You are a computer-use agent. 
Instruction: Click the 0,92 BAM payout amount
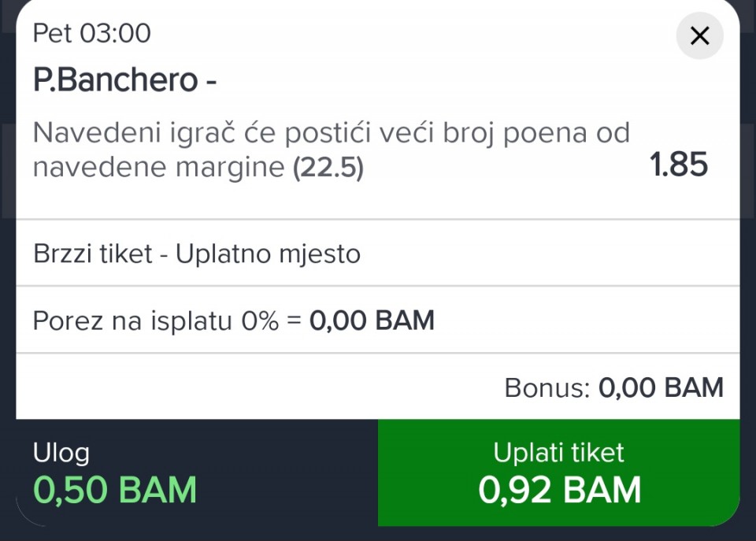559,491
